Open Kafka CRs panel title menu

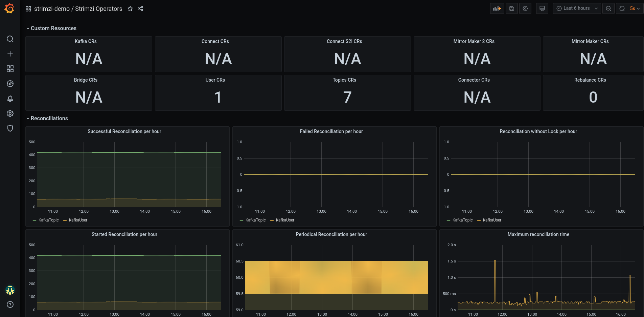[86, 41]
